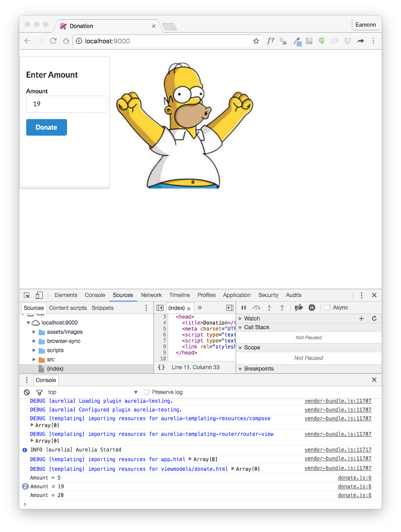Clear console with the ban icon

click(x=27, y=392)
